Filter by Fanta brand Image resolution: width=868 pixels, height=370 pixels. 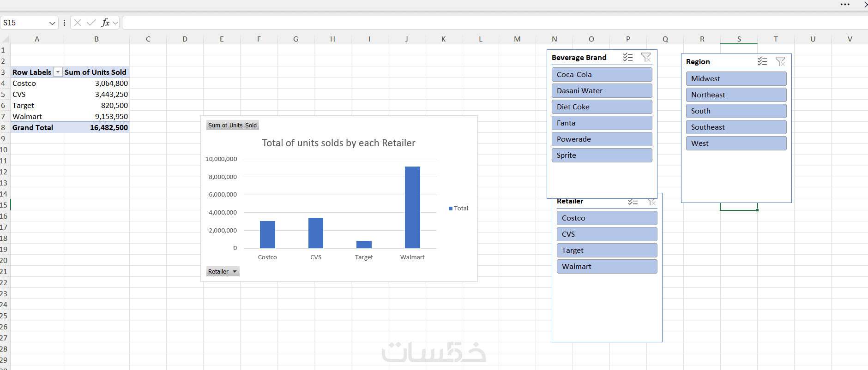(x=602, y=123)
